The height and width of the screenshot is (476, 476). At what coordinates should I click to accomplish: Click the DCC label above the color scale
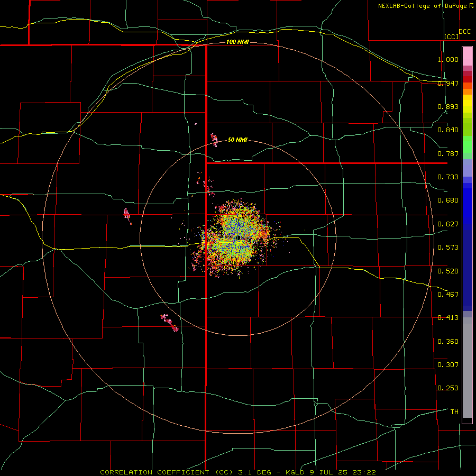(465, 32)
